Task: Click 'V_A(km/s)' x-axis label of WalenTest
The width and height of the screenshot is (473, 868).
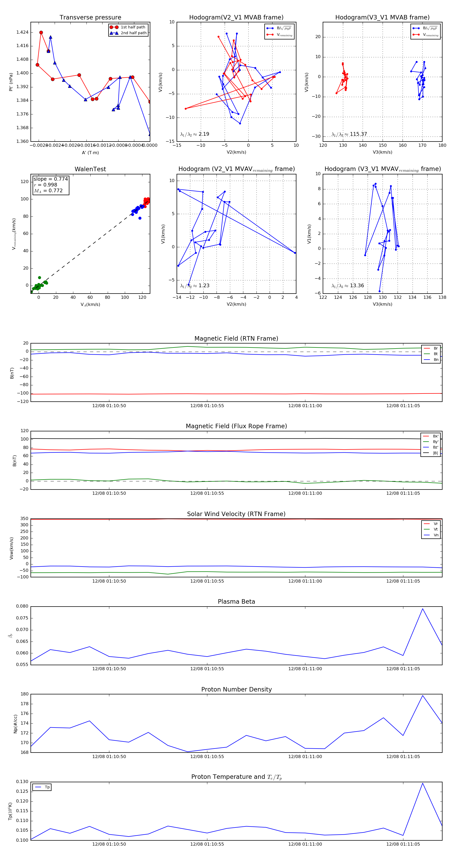Action: [90, 305]
